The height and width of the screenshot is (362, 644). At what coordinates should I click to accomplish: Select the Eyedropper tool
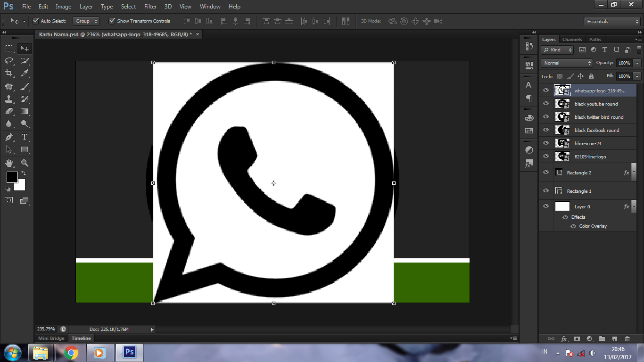(25, 73)
